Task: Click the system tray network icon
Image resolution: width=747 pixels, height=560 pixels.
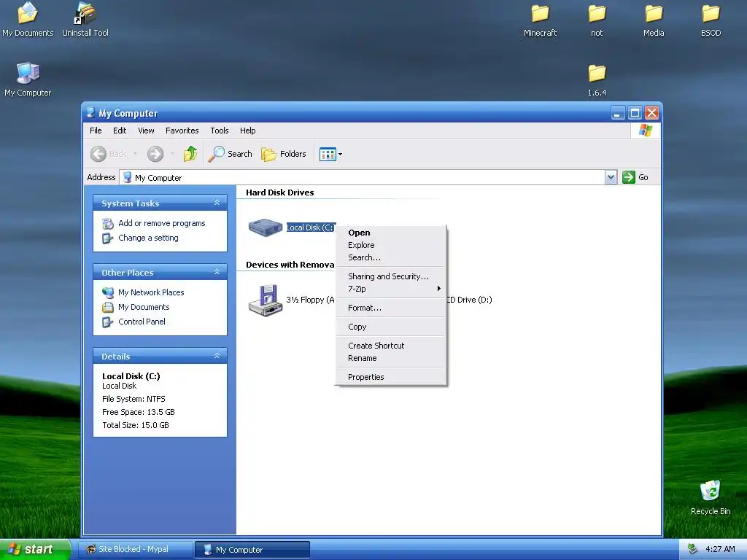Action: (693, 549)
